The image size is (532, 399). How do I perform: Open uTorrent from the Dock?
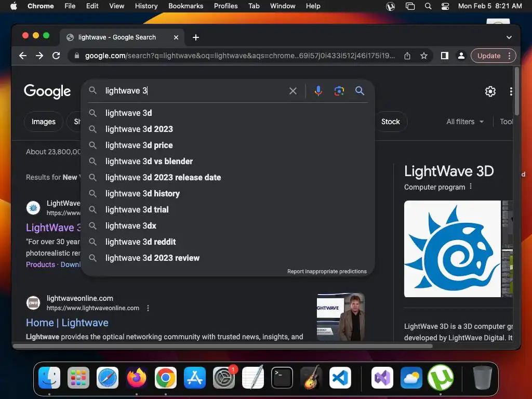441,378
